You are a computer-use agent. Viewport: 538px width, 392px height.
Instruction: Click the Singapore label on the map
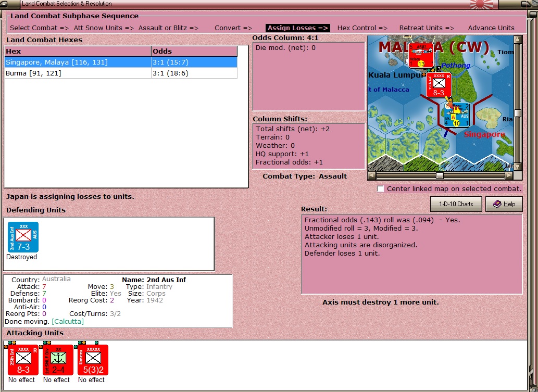484,134
